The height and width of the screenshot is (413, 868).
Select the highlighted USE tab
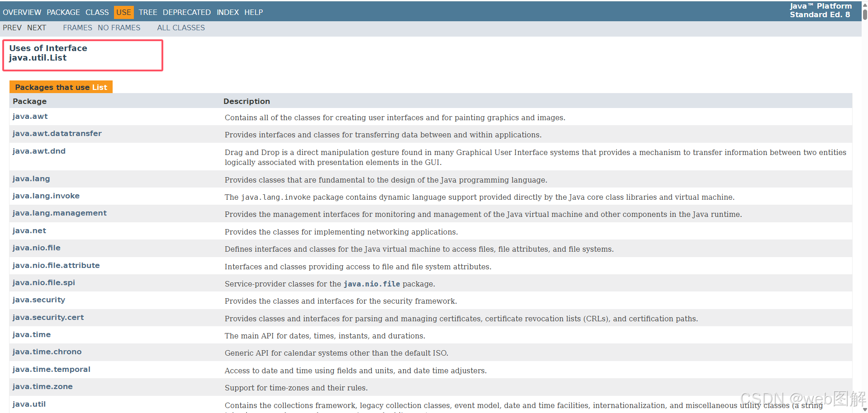click(x=123, y=12)
